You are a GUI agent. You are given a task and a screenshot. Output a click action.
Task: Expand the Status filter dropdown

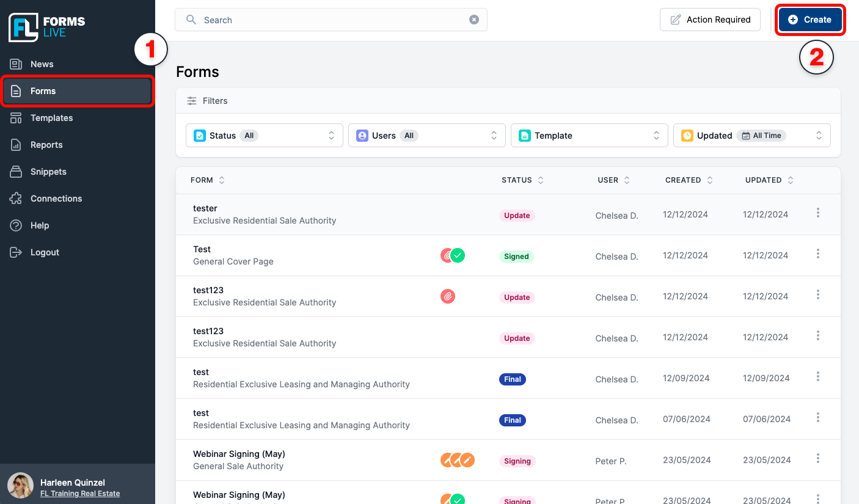click(x=264, y=136)
